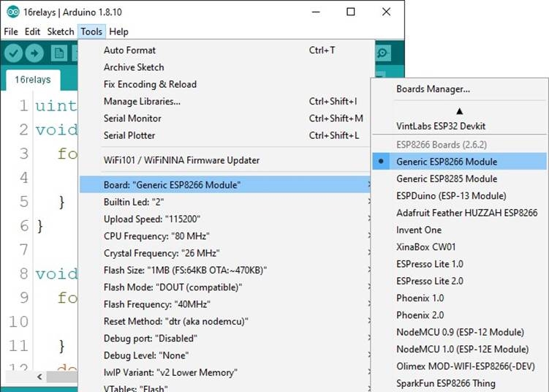The image size is (549, 392).
Task: Select Archive Sketch menu entry
Action: [x=224, y=67]
